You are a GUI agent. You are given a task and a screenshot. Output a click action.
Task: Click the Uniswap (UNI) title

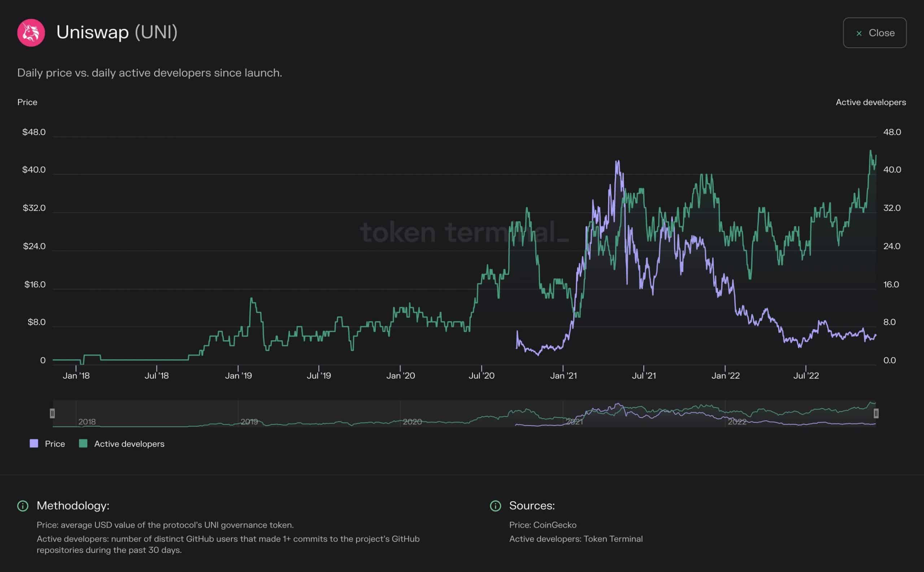point(117,32)
